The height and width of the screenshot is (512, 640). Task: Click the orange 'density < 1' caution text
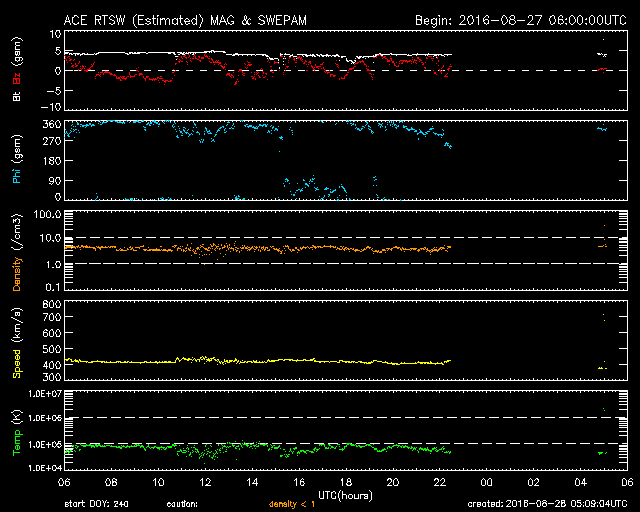tap(292, 504)
